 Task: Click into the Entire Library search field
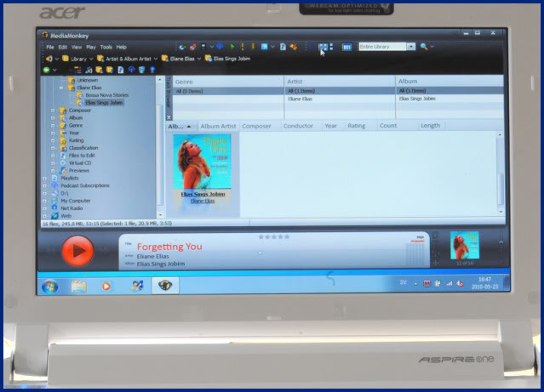(382, 47)
